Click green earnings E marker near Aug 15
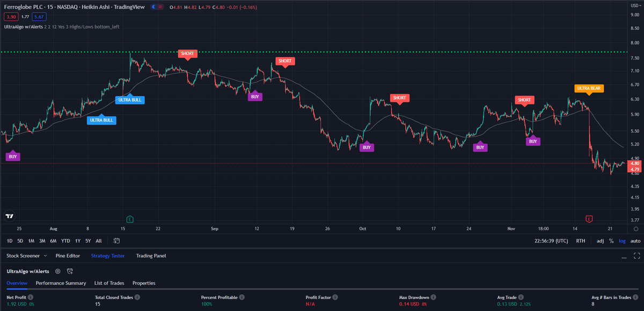This screenshot has height=311, width=644. point(129,219)
